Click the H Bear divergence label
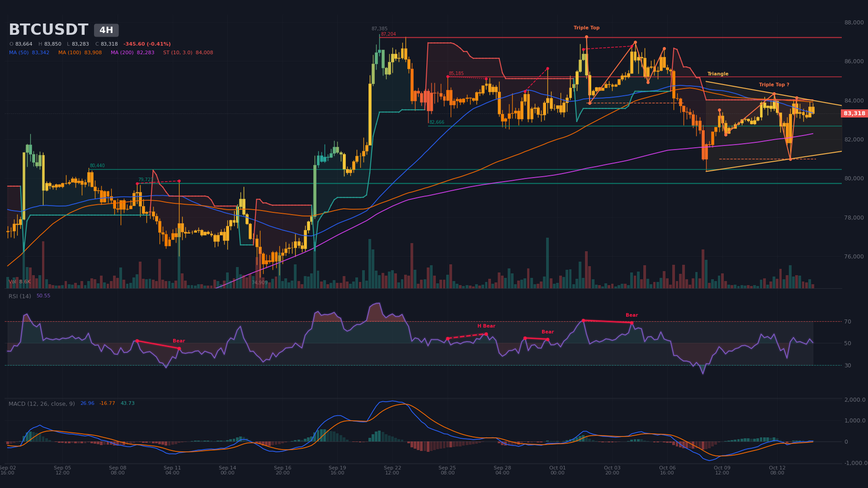The image size is (868, 488). point(486,326)
